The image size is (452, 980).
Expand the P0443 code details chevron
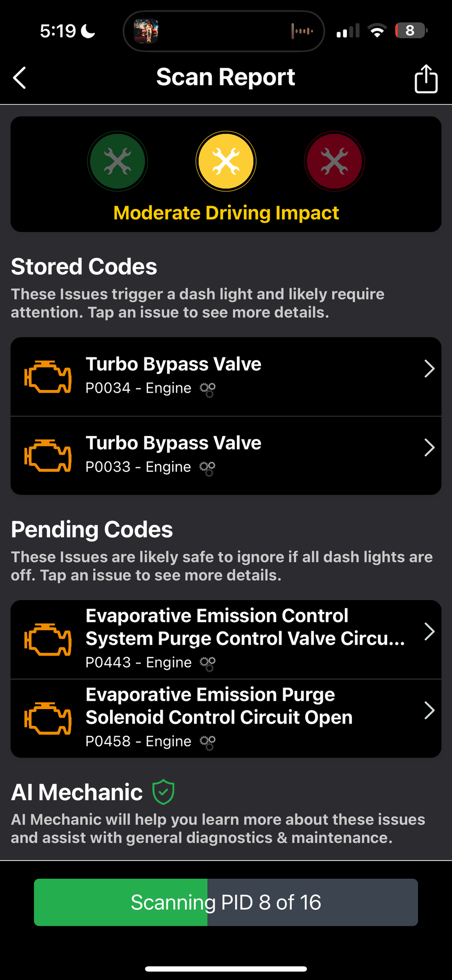click(429, 632)
